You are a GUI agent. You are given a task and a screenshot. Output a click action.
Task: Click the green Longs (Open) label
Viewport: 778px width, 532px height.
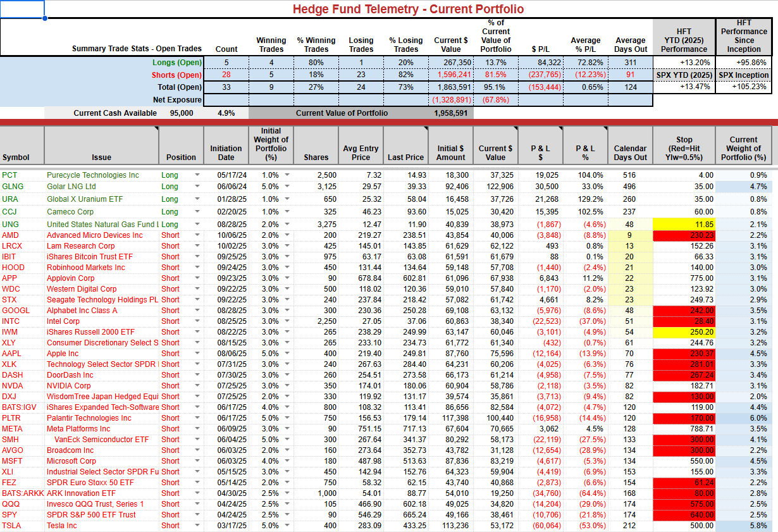coord(177,63)
